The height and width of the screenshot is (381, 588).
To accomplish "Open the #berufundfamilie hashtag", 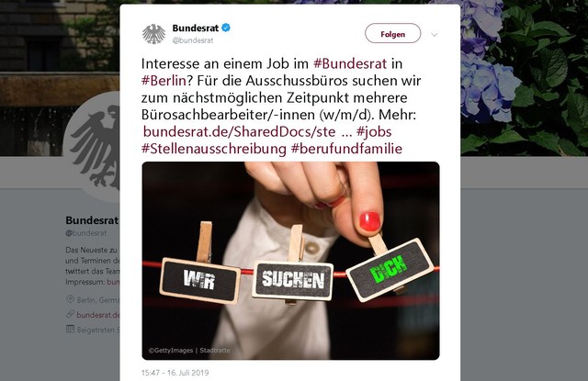I will [346, 149].
